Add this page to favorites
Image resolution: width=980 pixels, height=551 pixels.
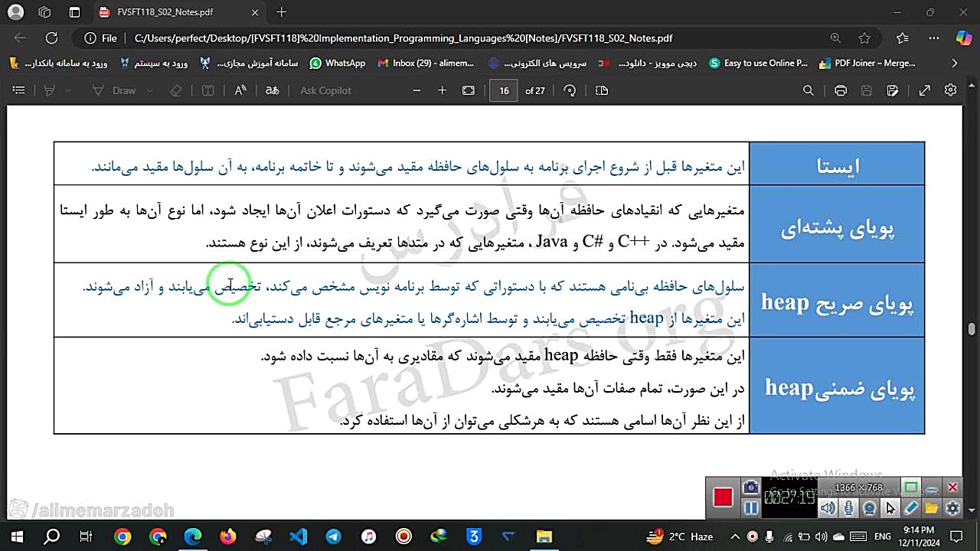864,38
